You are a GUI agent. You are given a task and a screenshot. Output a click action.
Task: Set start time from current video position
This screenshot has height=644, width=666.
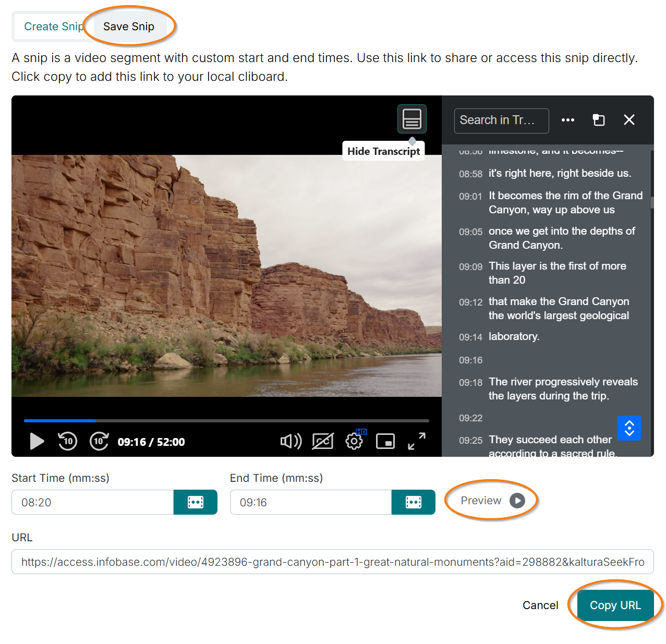[196, 502]
